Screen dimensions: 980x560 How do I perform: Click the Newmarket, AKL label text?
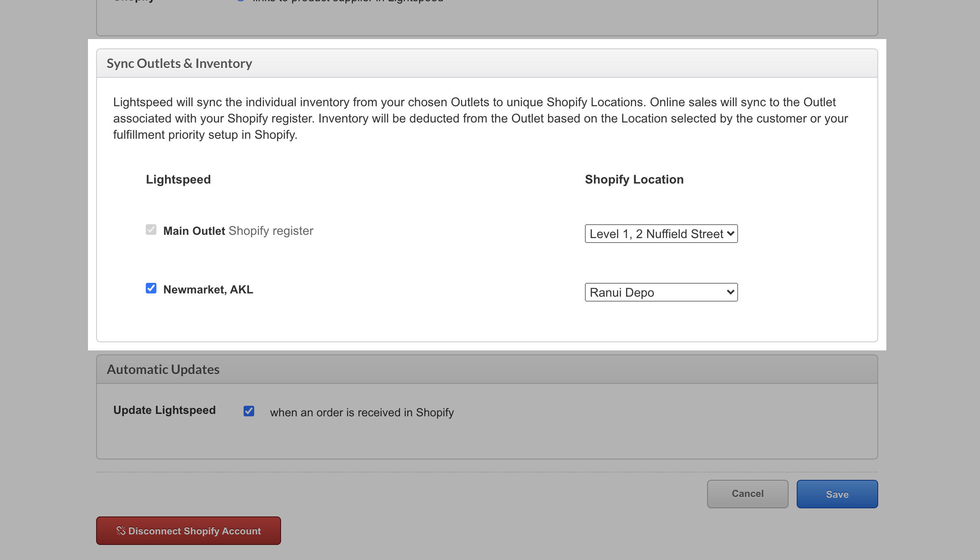(x=208, y=289)
